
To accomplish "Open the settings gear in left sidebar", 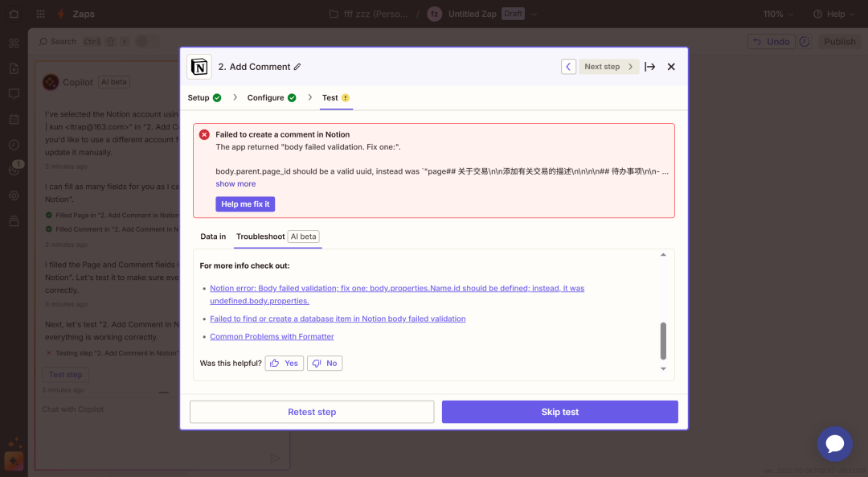I will [x=14, y=195].
